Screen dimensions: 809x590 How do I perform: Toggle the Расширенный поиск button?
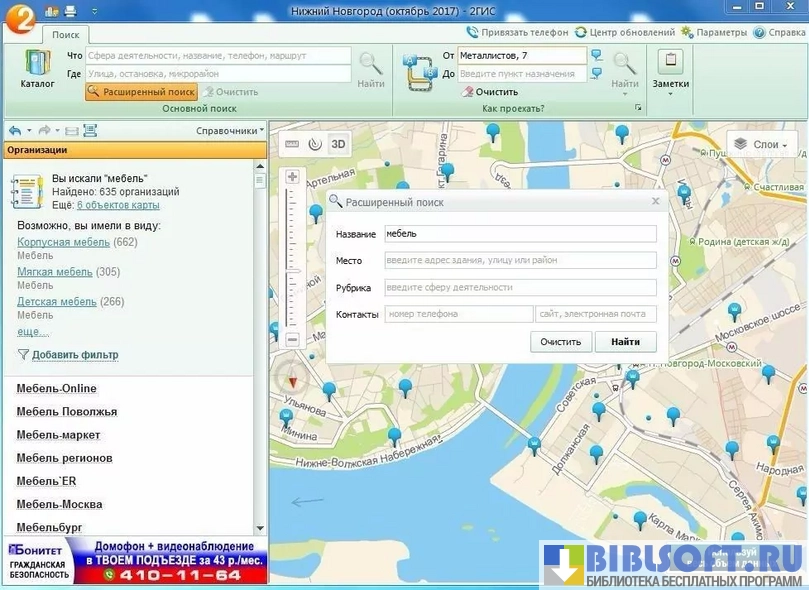click(141, 92)
